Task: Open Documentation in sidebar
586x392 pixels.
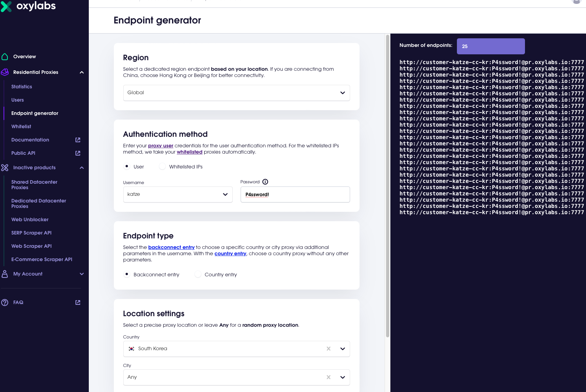Action: click(x=30, y=140)
